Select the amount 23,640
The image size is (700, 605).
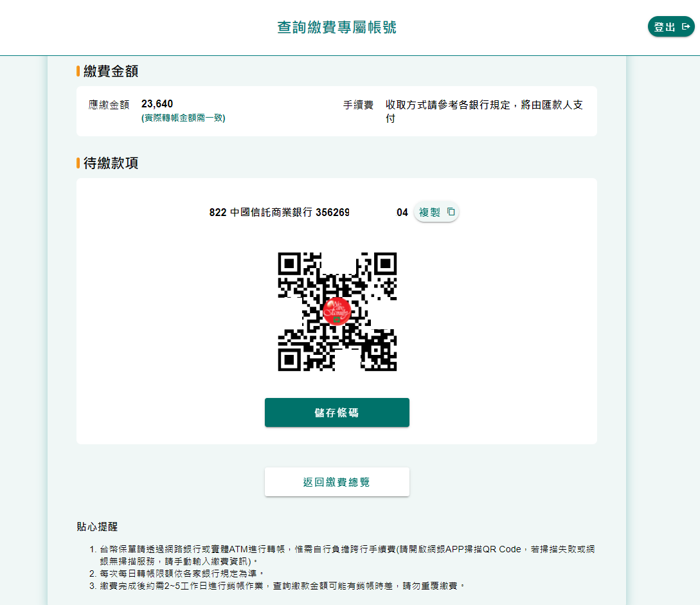pyautogui.click(x=157, y=104)
